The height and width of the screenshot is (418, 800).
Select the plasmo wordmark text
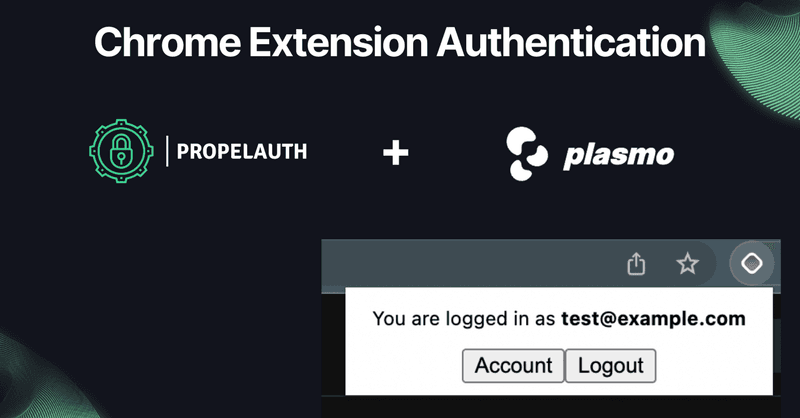pyautogui.click(x=618, y=154)
